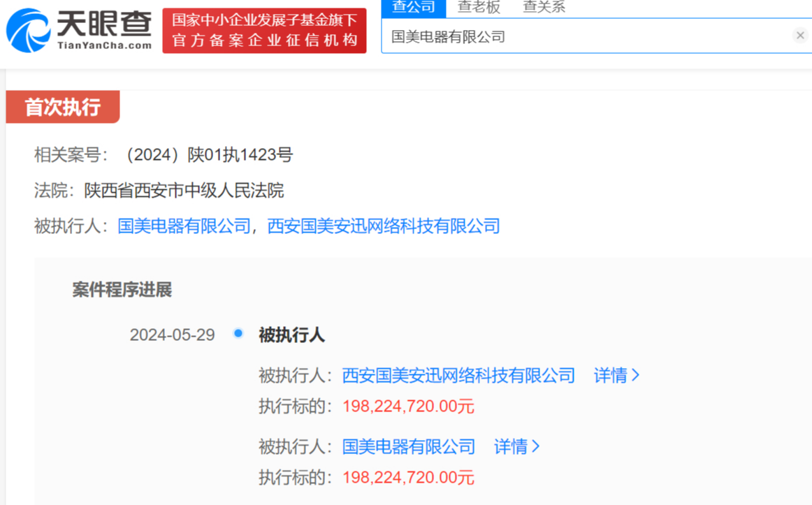Switch to the 查老板 tab

[x=479, y=8]
